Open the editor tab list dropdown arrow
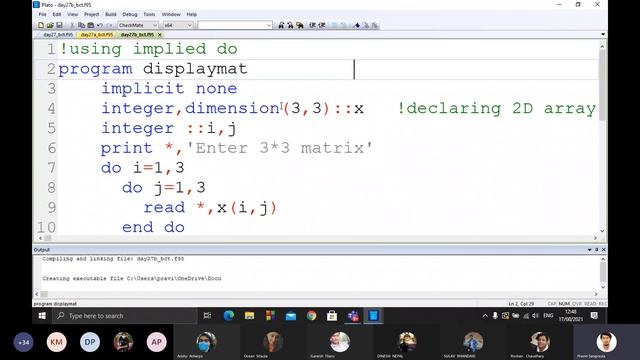Screen dimensions: 640x360 [603, 35]
